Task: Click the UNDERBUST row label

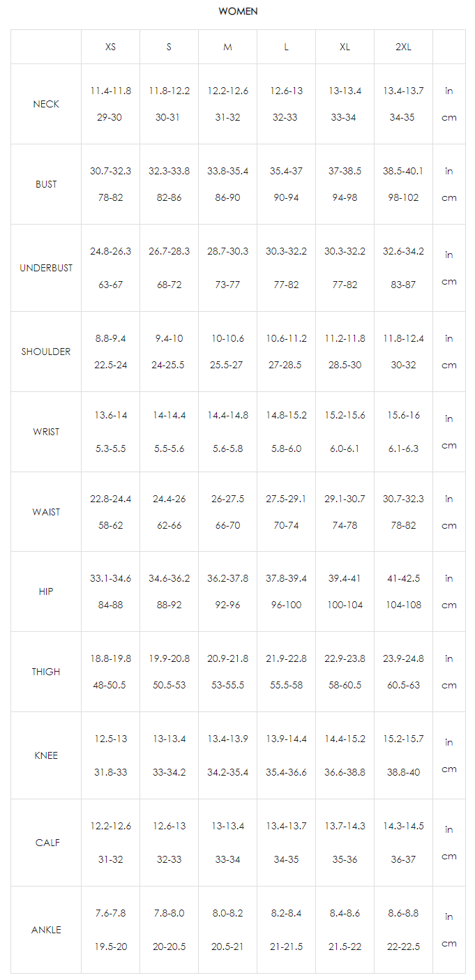Action: click(46, 268)
